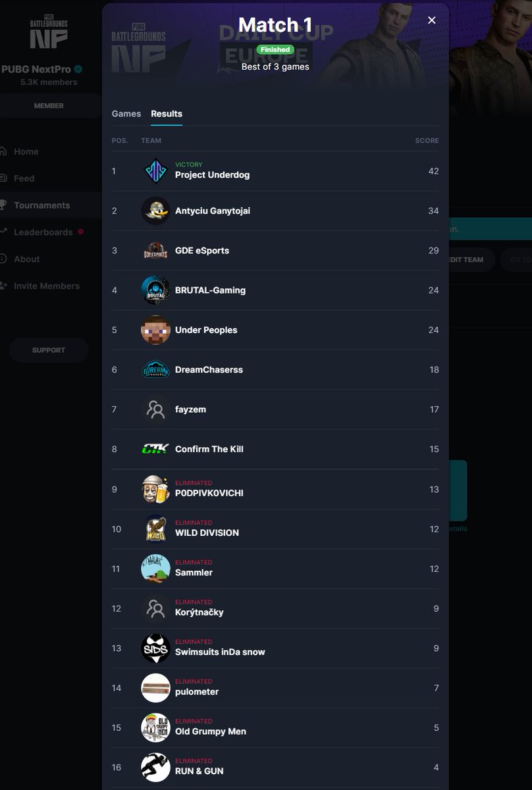
Task: Click the Under Peoples team name
Action: pos(206,330)
